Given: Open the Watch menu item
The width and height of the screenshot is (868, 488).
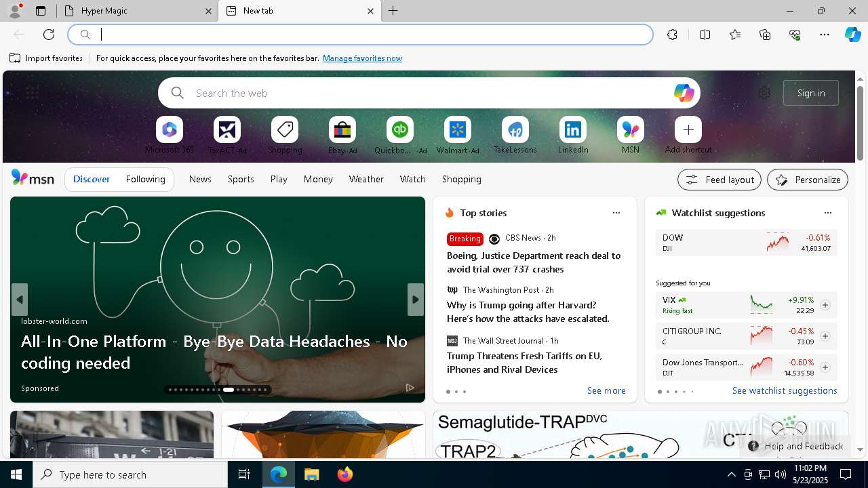Looking at the screenshot, I should coord(413,179).
